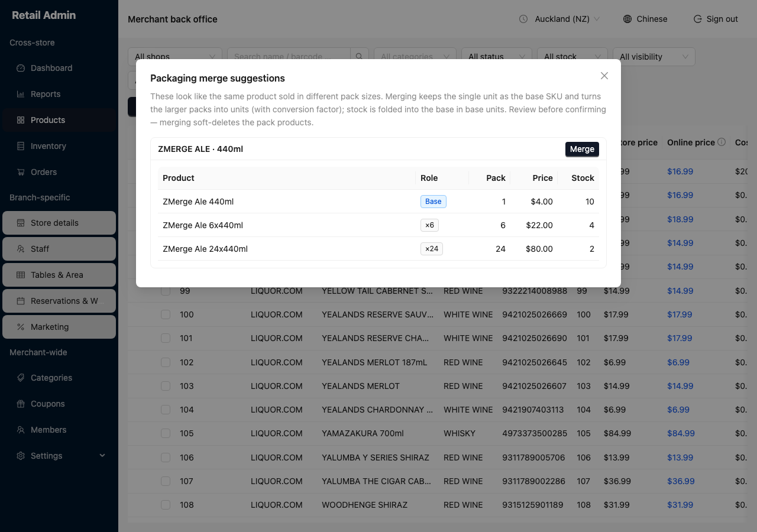Click the Coupons gift icon
The image size is (757, 532).
pos(21,404)
